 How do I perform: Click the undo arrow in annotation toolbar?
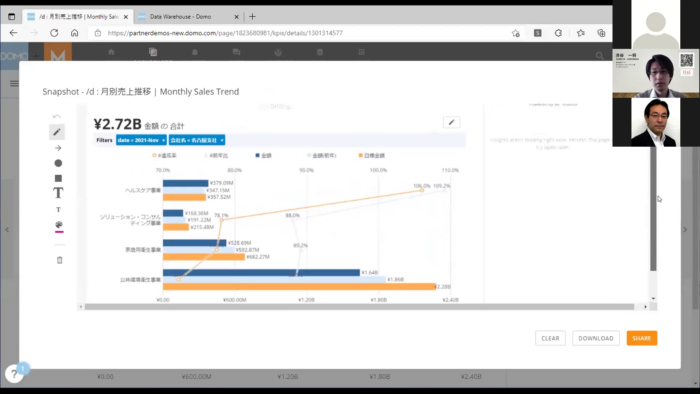click(x=57, y=116)
